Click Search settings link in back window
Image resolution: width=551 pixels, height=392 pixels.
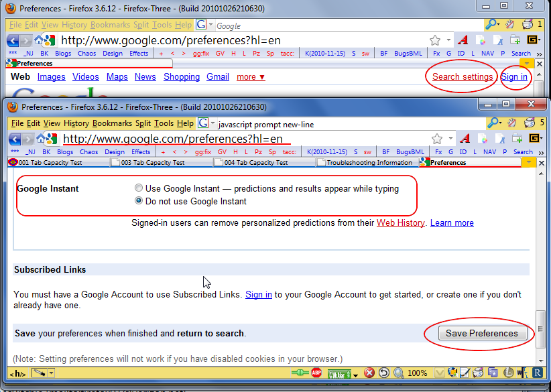(463, 76)
